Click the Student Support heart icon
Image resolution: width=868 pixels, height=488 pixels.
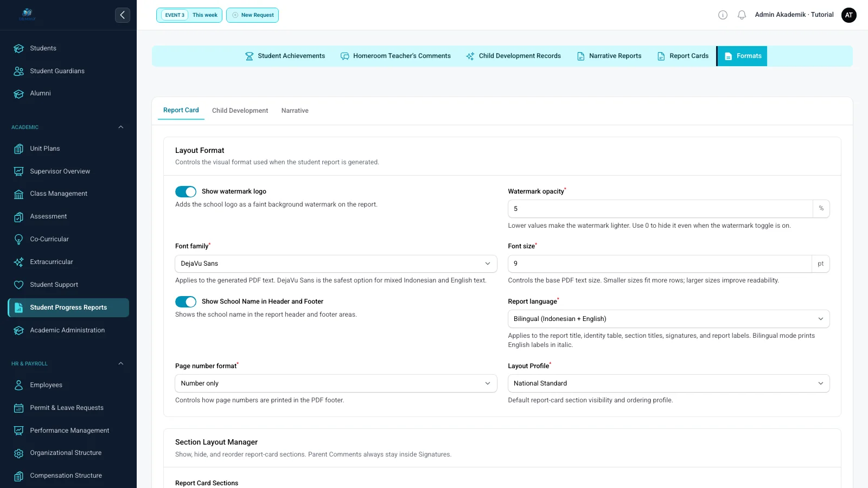[18, 285]
